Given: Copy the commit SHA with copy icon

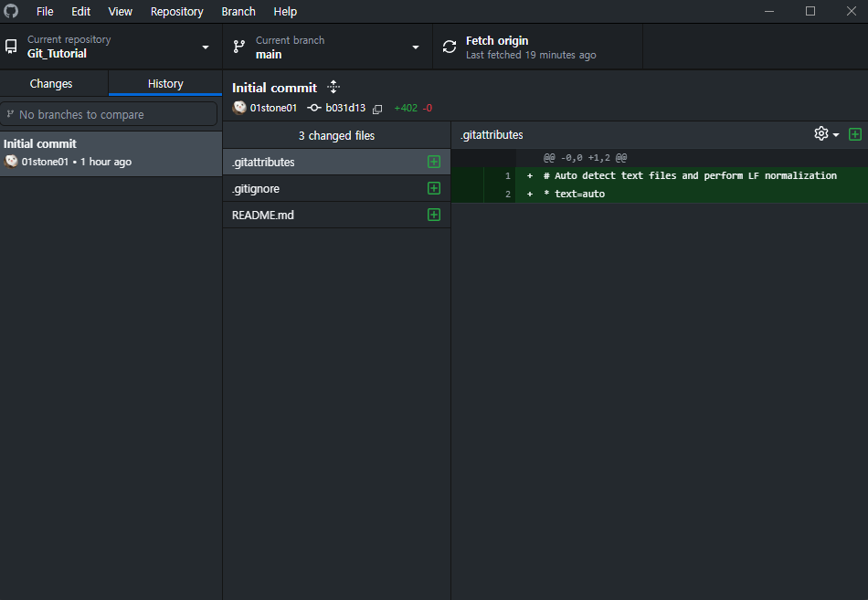Looking at the screenshot, I should coord(377,109).
